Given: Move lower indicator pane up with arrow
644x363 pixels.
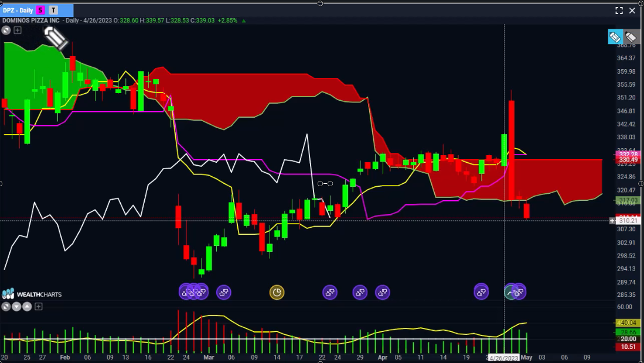Looking at the screenshot, I should click(27, 306).
